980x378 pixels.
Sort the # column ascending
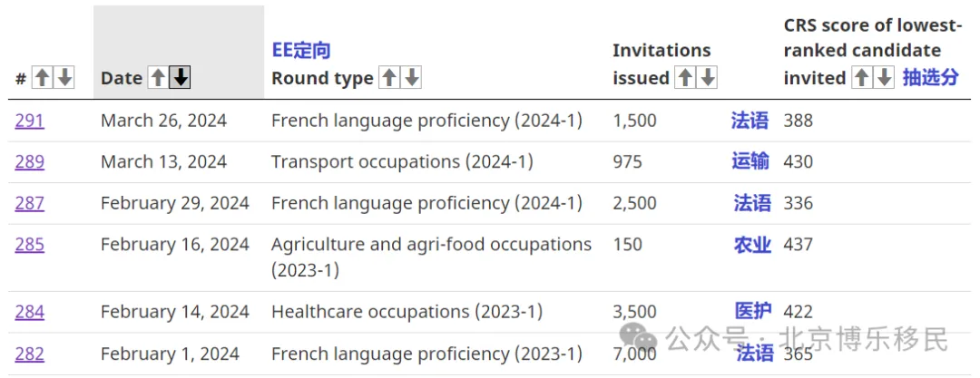coord(42,78)
